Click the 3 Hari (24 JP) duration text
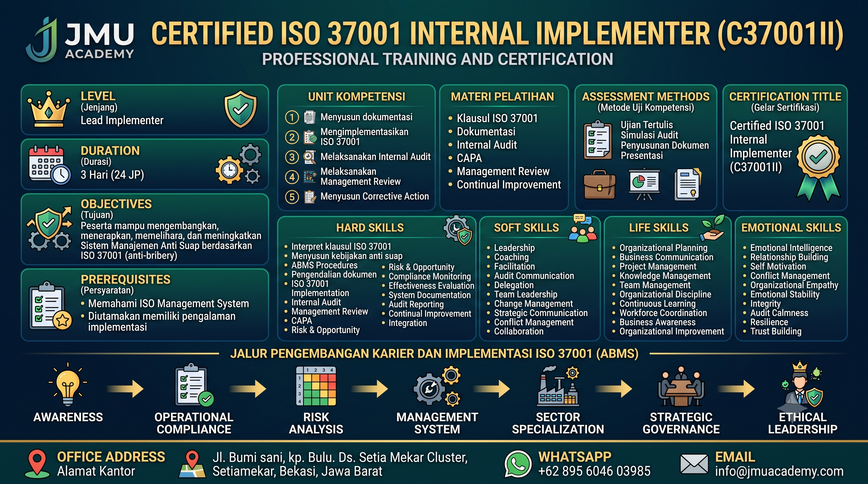868x484 pixels. [x=112, y=175]
